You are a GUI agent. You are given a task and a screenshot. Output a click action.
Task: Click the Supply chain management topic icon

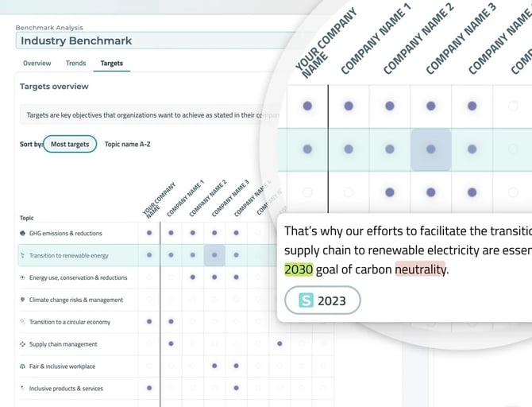22,344
